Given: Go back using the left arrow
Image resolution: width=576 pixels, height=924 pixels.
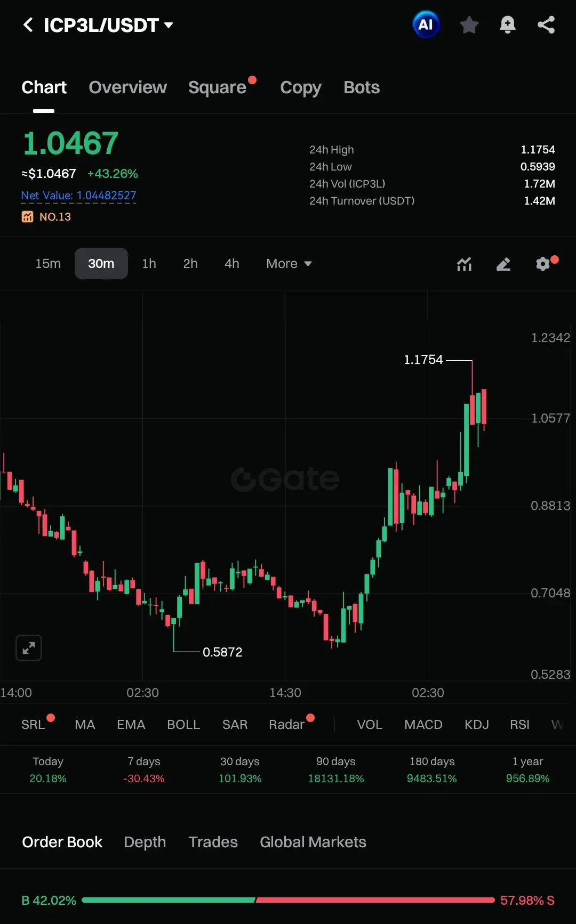Looking at the screenshot, I should point(28,25).
